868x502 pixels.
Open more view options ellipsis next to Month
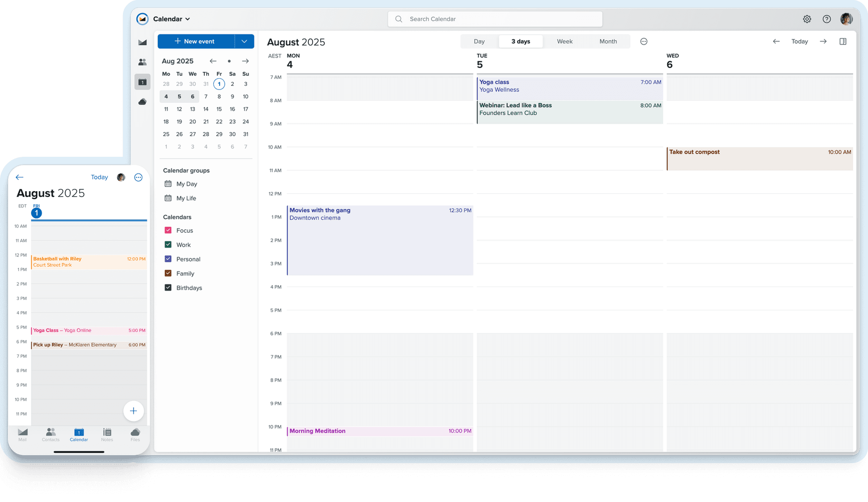644,42
